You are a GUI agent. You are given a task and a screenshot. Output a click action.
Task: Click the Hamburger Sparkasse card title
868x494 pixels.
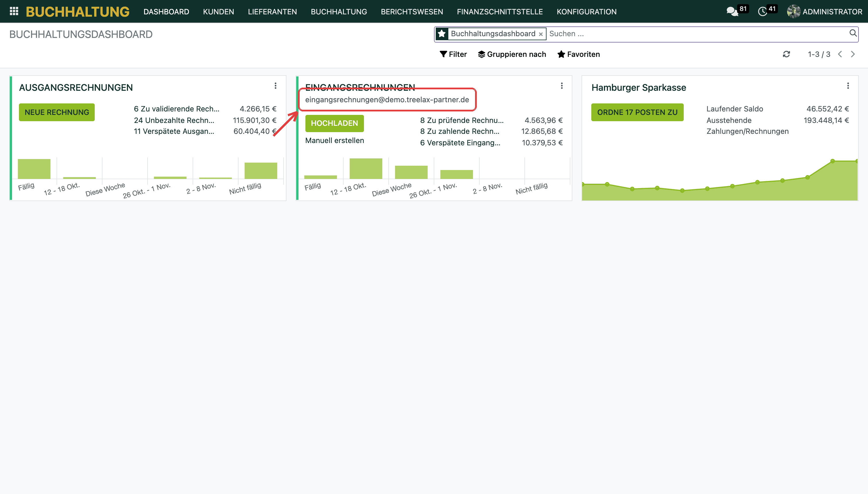(638, 88)
